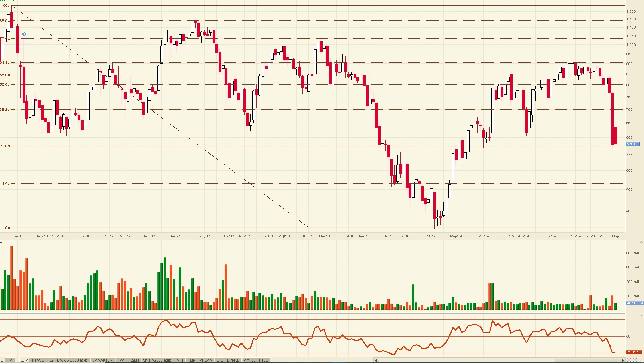Switch to the FTASE tab
644x363 pixels.
(x=38, y=360)
